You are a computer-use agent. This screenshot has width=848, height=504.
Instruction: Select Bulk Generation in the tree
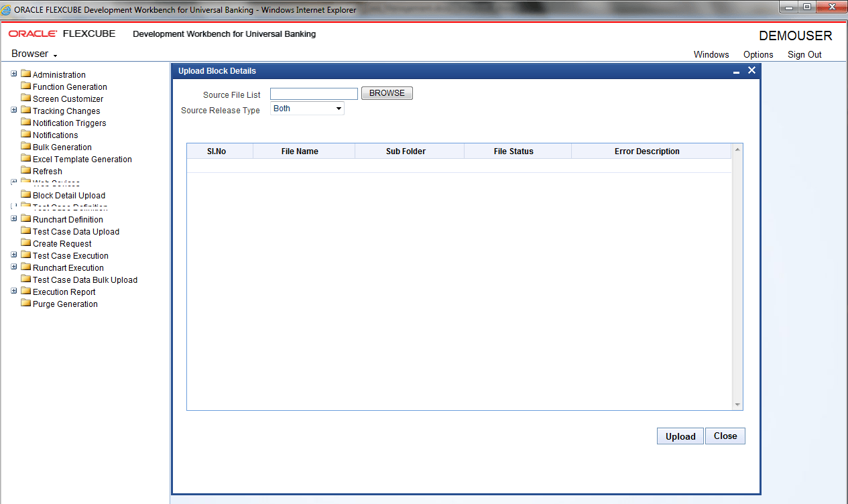pyautogui.click(x=62, y=147)
